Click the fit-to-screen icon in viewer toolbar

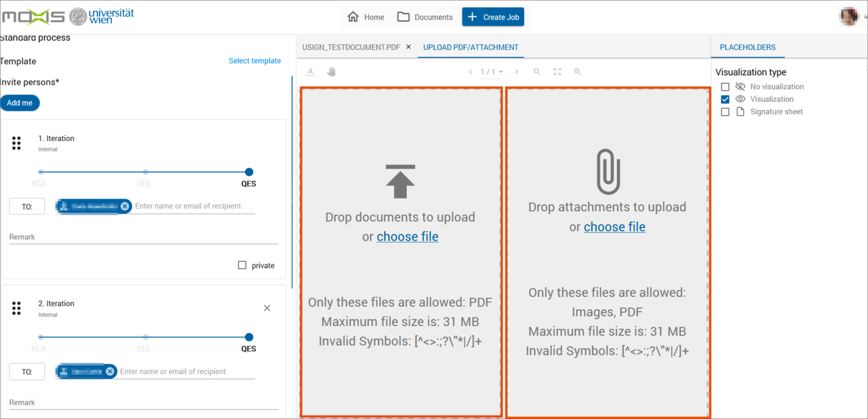pos(557,72)
